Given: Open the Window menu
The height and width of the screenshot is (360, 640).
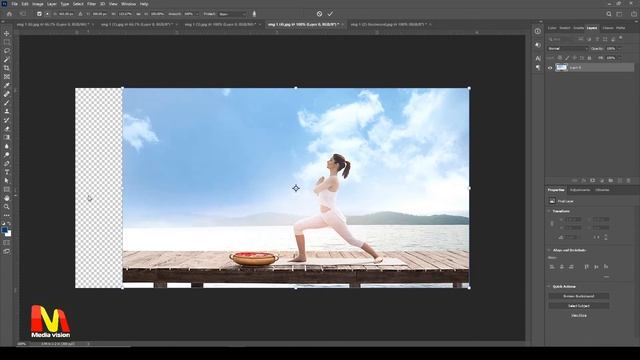Looking at the screenshot, I should point(128,4).
